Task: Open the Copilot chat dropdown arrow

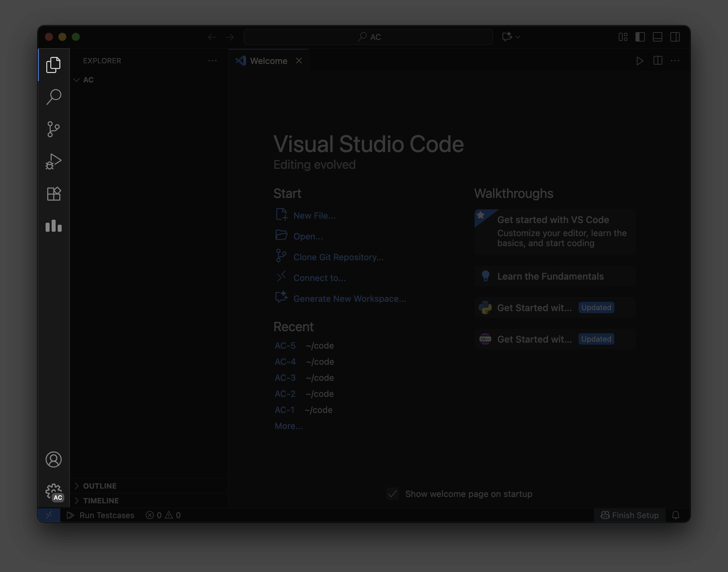Action: pyautogui.click(x=518, y=37)
